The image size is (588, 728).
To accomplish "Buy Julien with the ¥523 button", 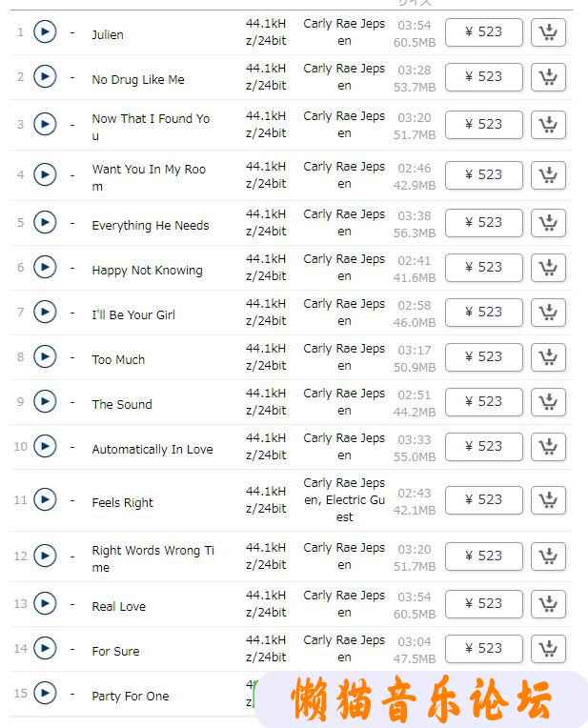I will pyautogui.click(x=483, y=32).
